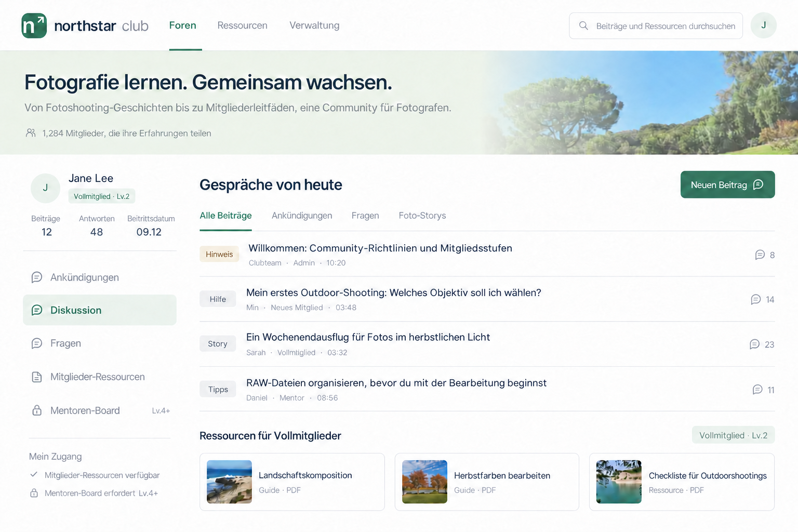Open post about erstes Outdoor-Shooting Objektiv
The image size is (798, 532).
point(394,293)
